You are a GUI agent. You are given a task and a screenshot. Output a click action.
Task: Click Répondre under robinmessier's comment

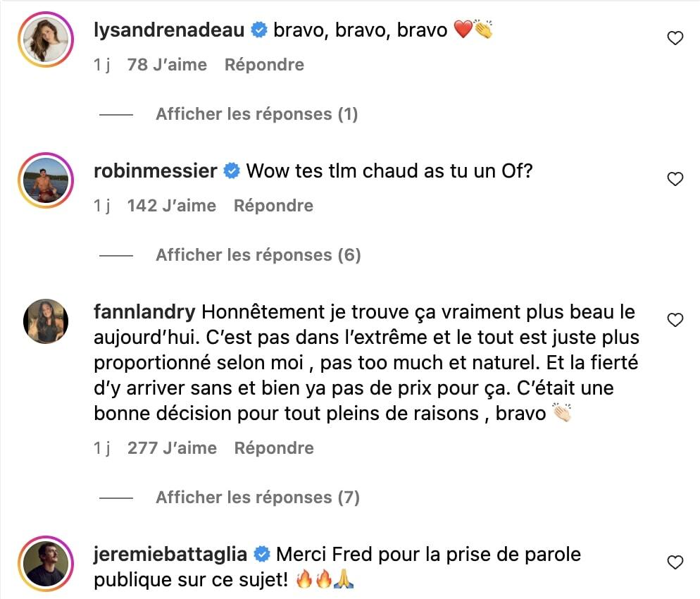273,206
